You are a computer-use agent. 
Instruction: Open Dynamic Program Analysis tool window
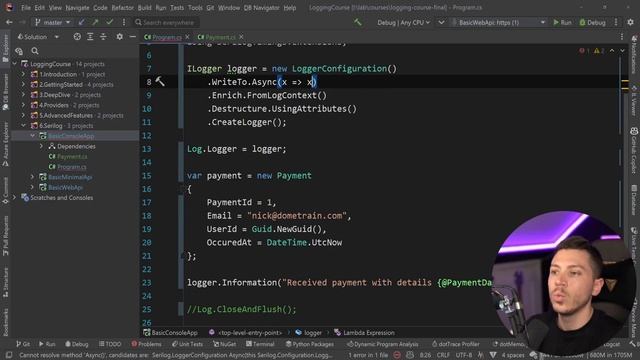(x=382, y=344)
